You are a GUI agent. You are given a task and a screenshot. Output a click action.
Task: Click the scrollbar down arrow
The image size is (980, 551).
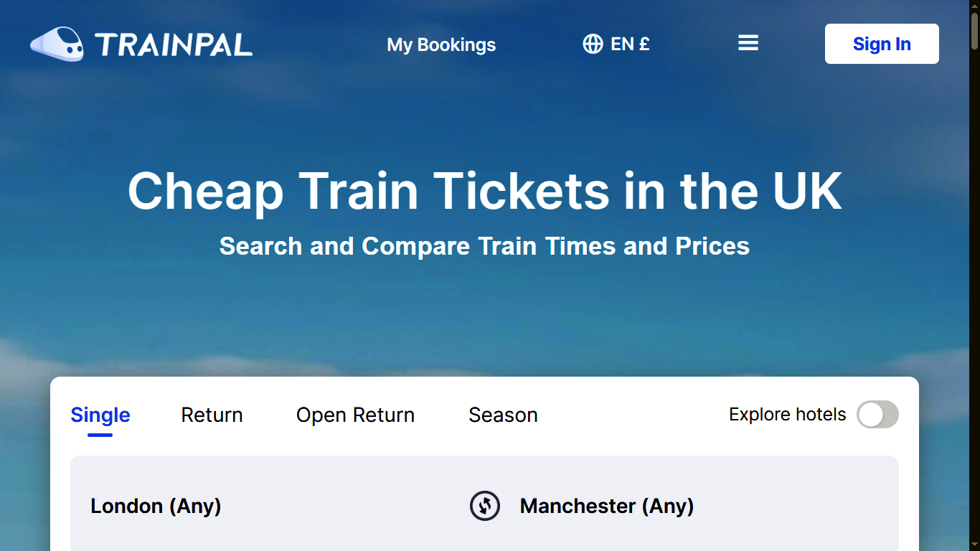tap(974, 545)
